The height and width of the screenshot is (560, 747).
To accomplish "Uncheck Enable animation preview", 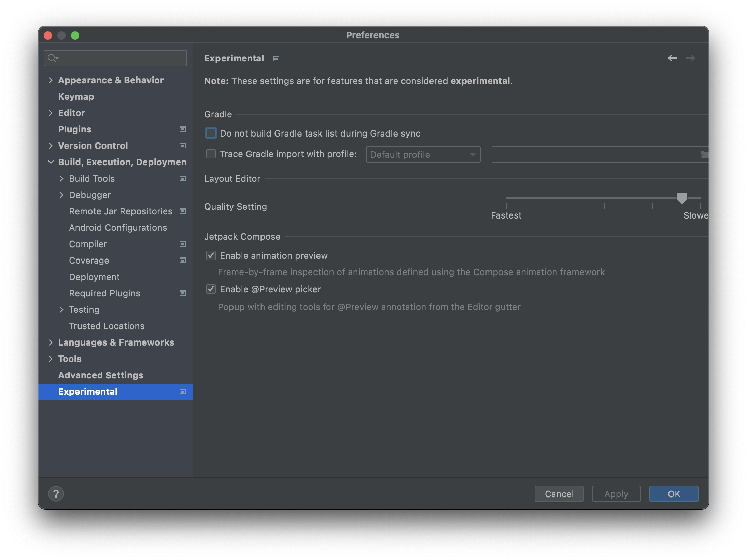I will tap(211, 255).
